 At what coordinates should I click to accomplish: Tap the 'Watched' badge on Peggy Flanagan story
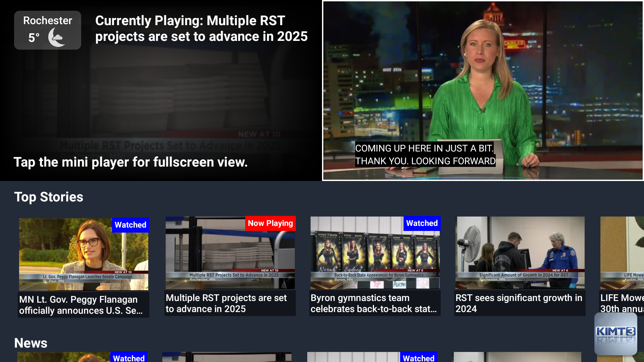(130, 225)
